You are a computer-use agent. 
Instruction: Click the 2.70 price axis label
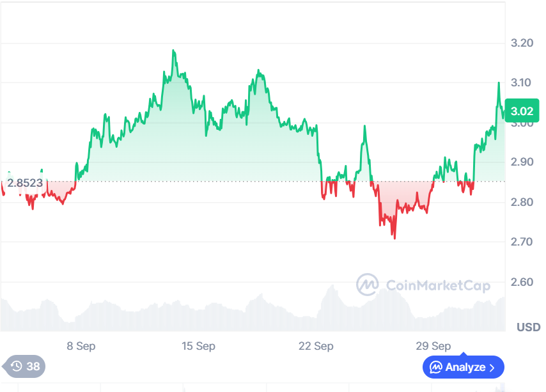(x=522, y=242)
